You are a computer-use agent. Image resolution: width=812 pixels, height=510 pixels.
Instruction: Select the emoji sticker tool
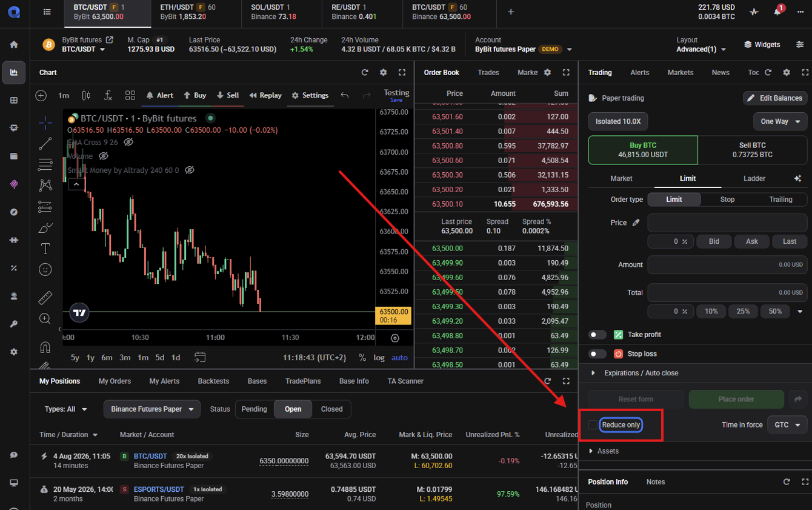[x=45, y=269]
